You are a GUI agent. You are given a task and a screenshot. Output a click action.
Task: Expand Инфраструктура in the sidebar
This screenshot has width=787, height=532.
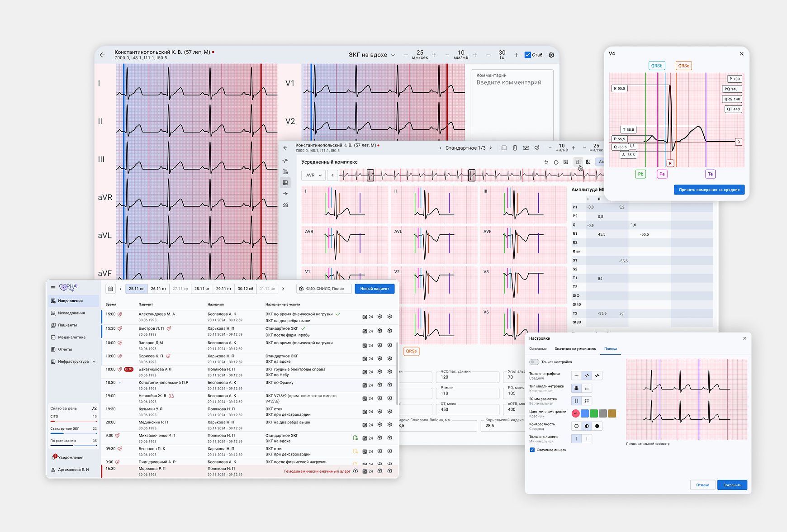pyautogui.click(x=73, y=361)
